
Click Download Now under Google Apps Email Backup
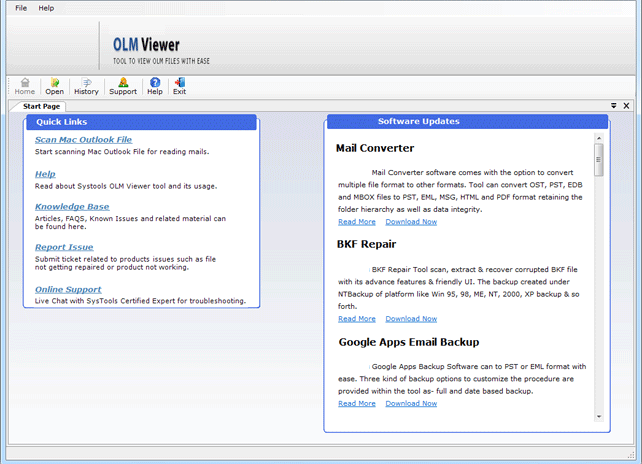point(411,403)
